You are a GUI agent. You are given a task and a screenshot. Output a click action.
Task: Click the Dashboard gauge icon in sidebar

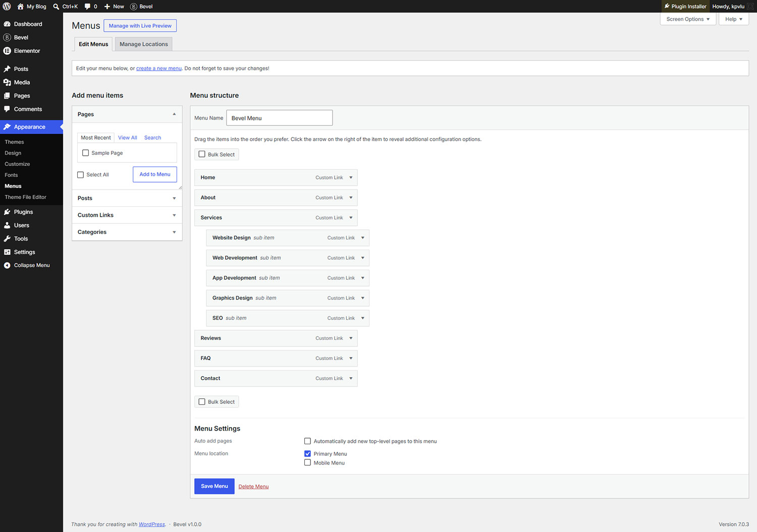click(x=7, y=24)
